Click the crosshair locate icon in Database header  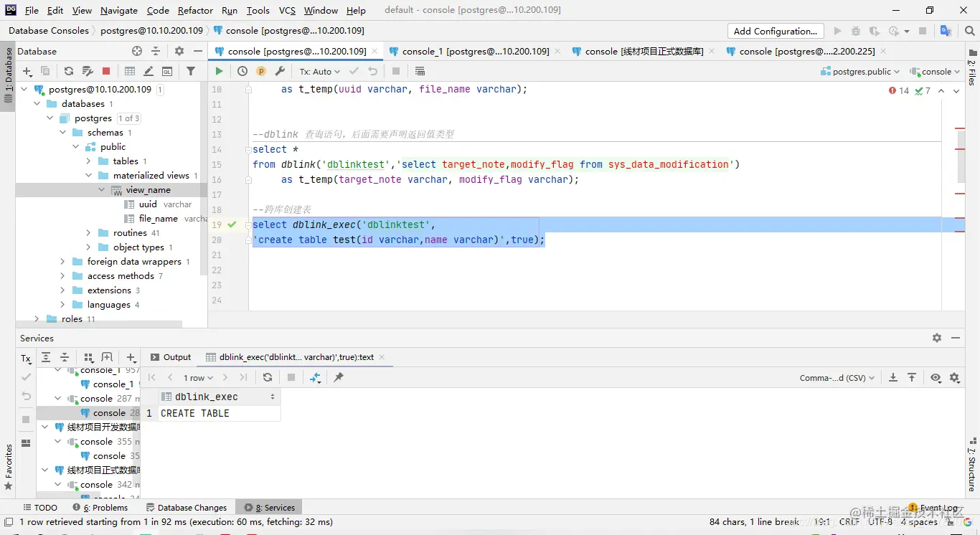[137, 51]
